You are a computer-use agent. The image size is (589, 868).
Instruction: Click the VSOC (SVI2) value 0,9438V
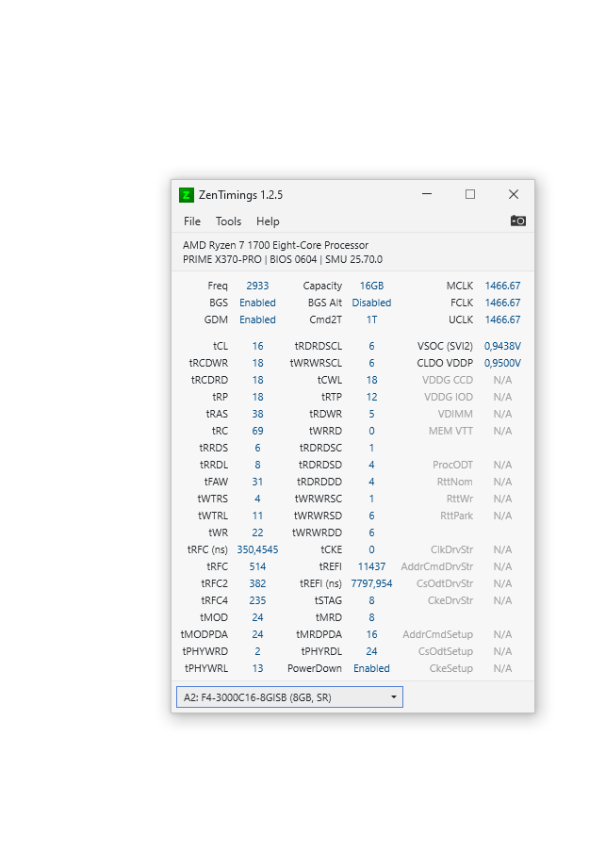pyautogui.click(x=502, y=346)
